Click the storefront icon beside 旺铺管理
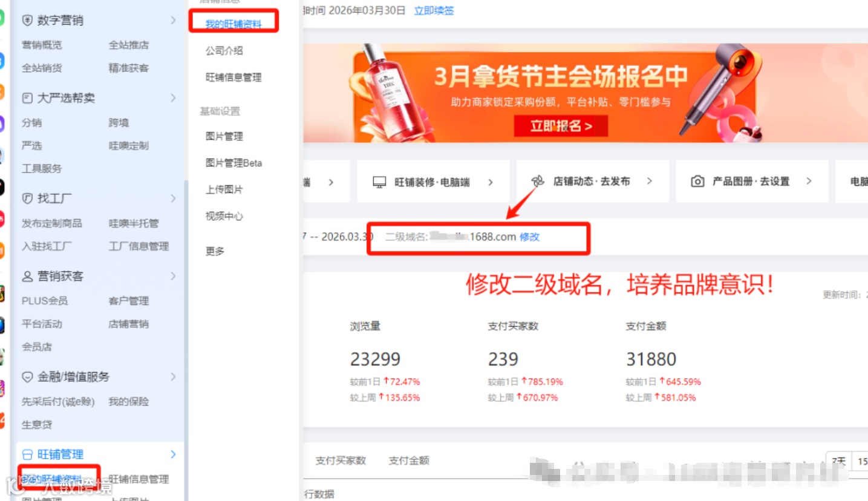868x501 pixels. 27,454
